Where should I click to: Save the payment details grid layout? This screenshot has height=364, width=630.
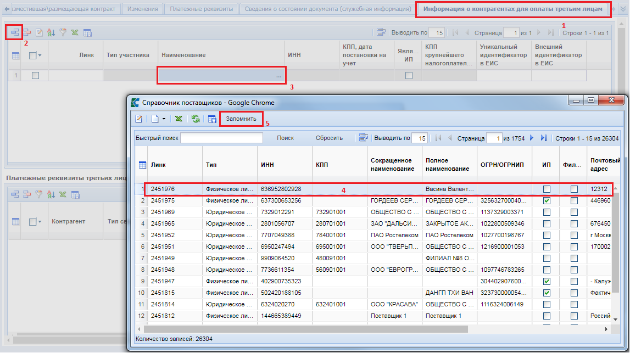click(x=75, y=194)
